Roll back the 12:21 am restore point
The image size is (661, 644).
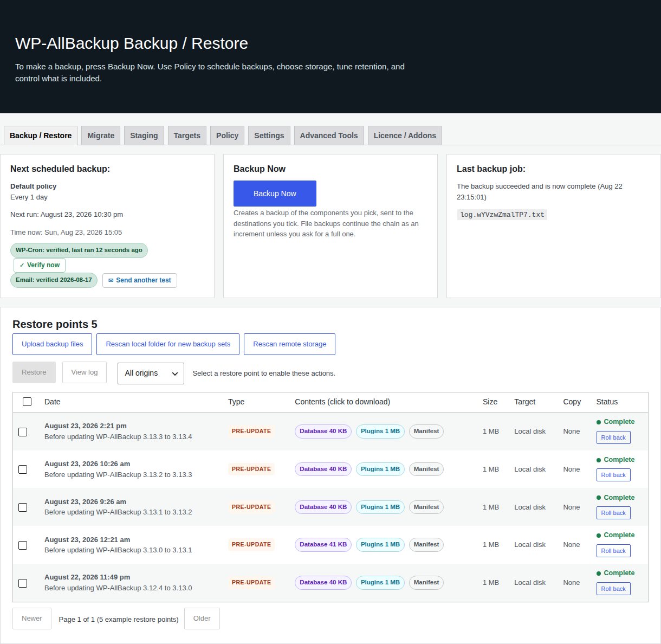[613, 551]
